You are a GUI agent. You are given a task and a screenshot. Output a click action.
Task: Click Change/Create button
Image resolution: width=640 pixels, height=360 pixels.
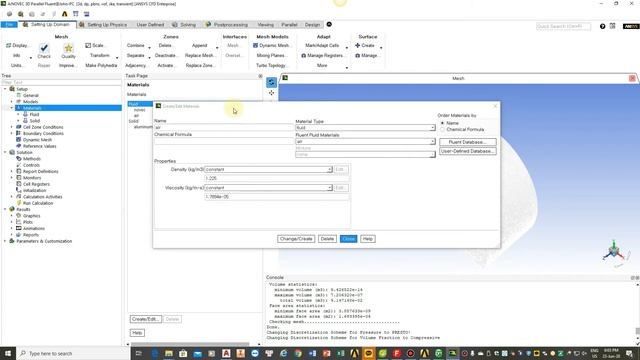click(296, 239)
